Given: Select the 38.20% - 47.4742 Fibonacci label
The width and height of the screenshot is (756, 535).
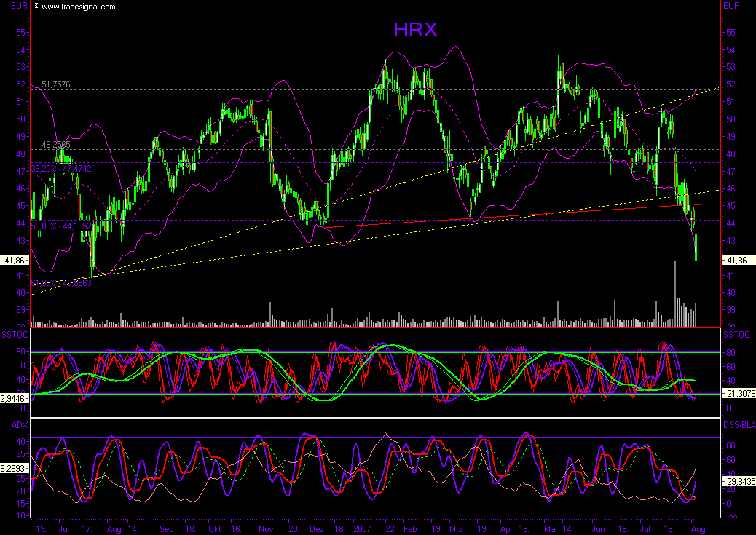Looking at the screenshot, I should click(x=63, y=168).
